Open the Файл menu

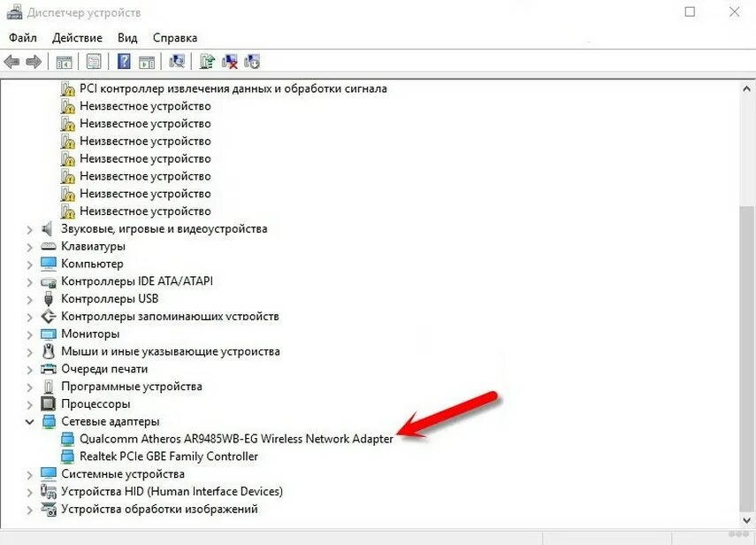pyautogui.click(x=23, y=38)
